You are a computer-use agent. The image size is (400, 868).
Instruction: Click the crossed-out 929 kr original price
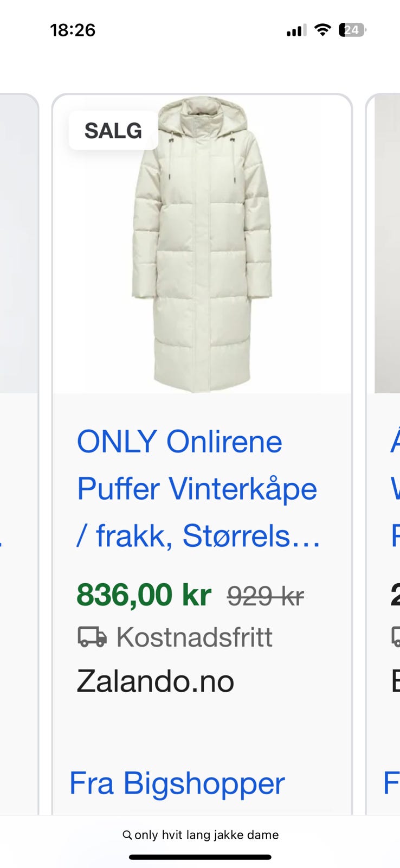266,596
